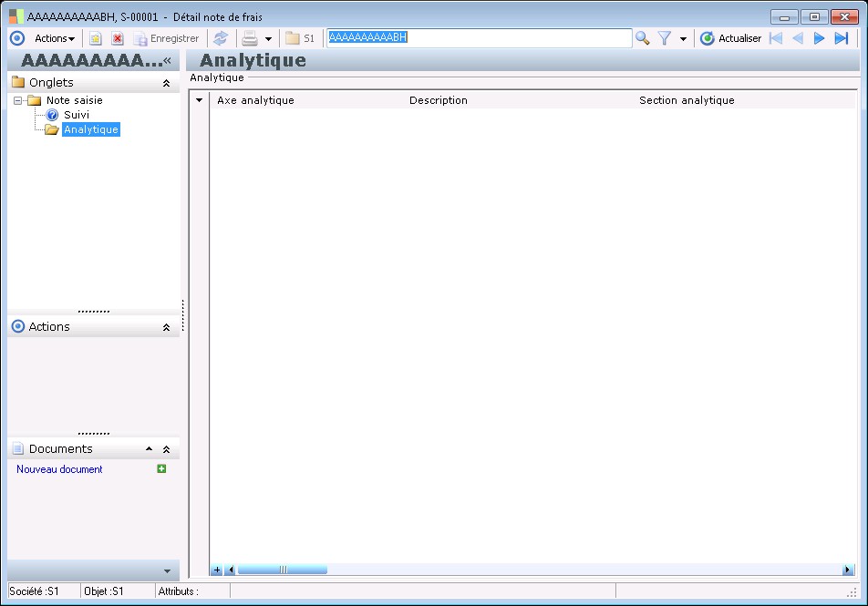The image size is (868, 606).
Task: Click the Section analytique column header
Action: tap(687, 100)
